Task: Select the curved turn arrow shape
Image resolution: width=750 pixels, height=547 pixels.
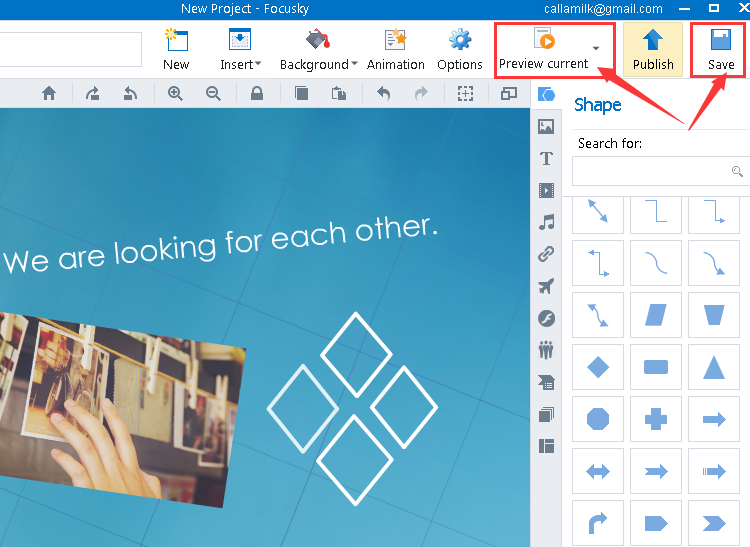Action: pyautogui.click(x=598, y=523)
